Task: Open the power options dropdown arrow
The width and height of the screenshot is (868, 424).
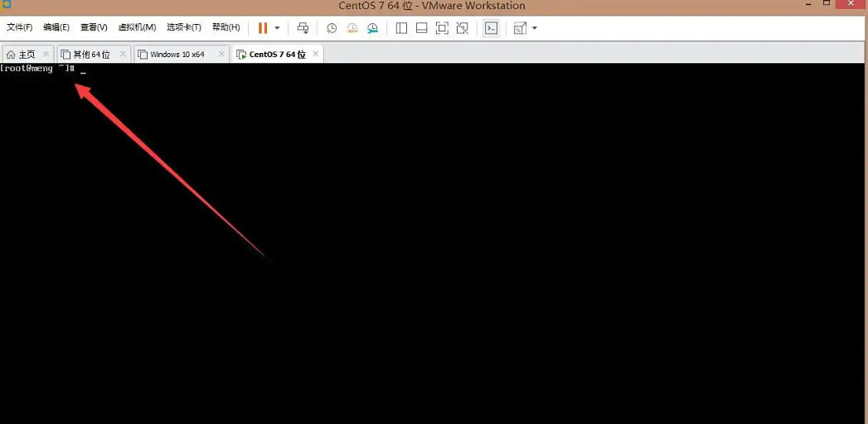Action: click(277, 28)
